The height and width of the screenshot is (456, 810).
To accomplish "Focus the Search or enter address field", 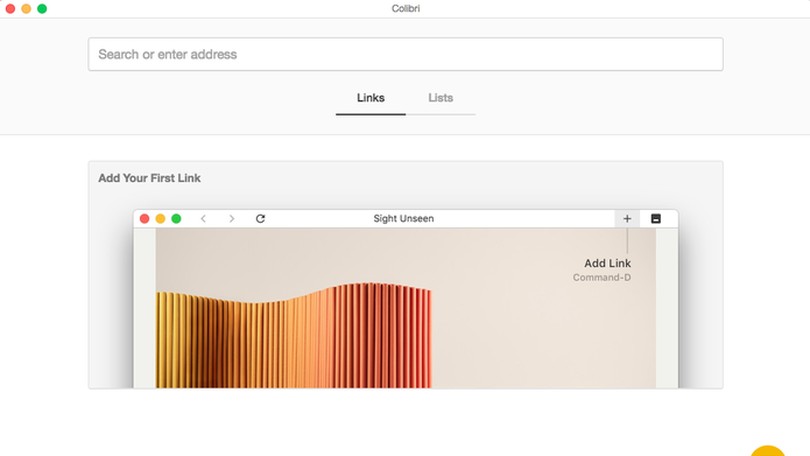I will point(405,54).
